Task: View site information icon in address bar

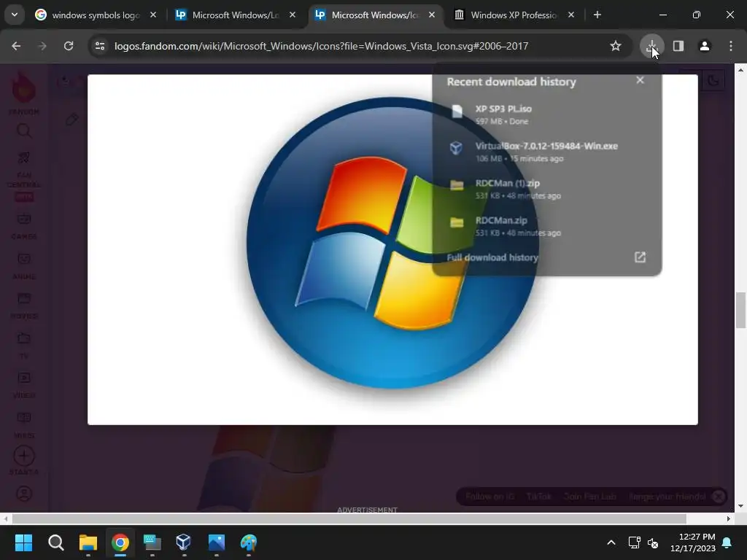Action: (x=99, y=46)
